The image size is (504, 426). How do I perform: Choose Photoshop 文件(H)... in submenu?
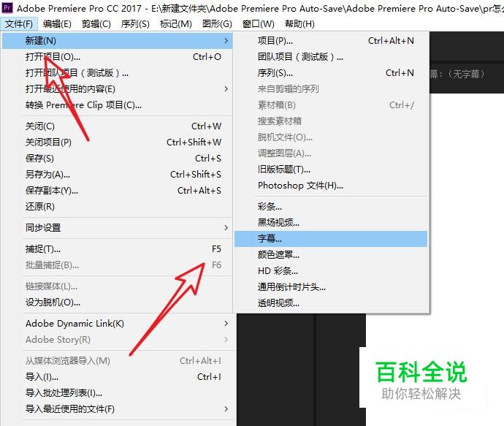(x=331, y=186)
